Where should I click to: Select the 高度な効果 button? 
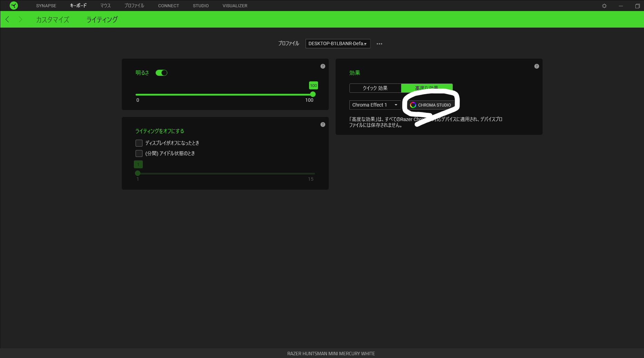tap(427, 88)
